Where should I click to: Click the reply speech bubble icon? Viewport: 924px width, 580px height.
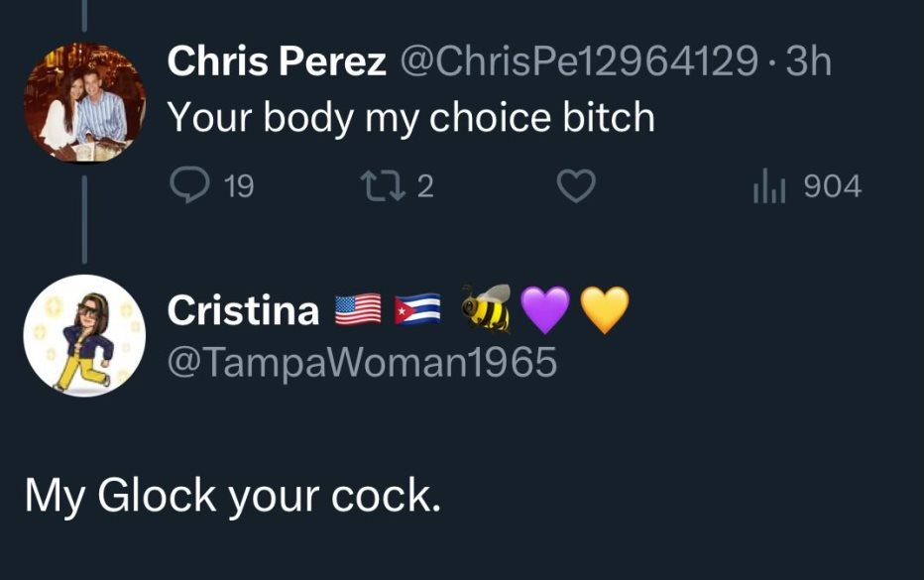click(x=189, y=185)
